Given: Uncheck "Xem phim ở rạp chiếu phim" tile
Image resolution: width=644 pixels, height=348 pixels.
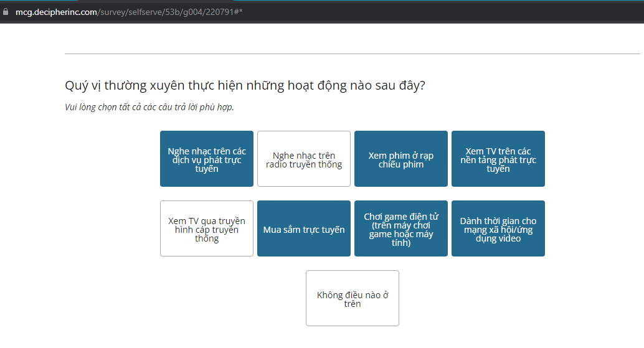Looking at the screenshot, I should click(401, 159).
